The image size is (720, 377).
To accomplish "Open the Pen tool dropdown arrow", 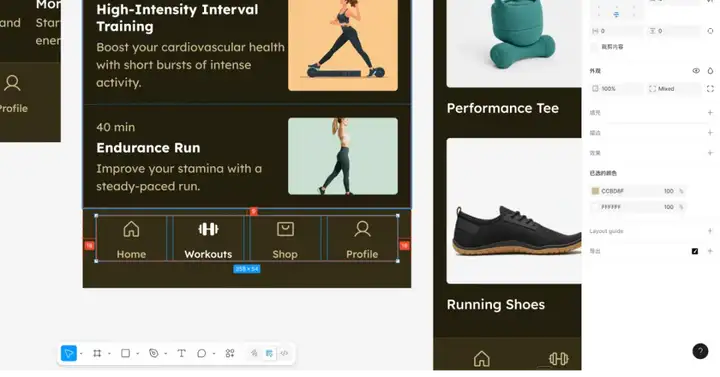I will click(165, 354).
